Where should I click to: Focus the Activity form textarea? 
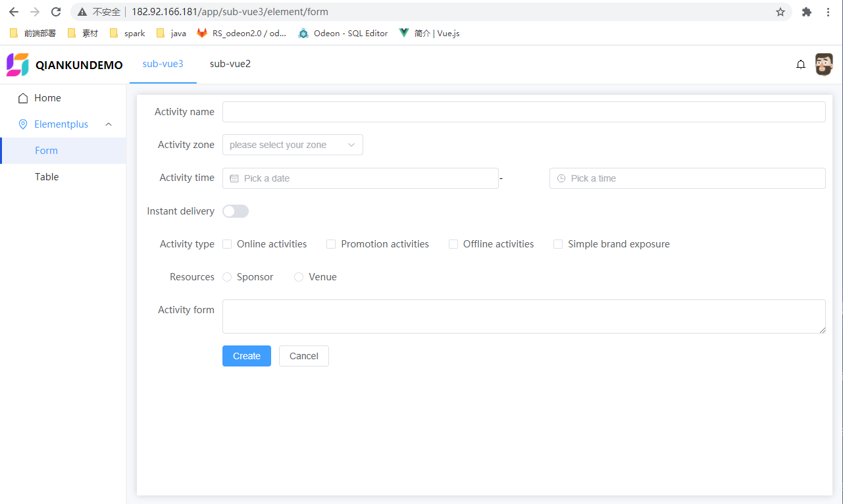click(524, 316)
